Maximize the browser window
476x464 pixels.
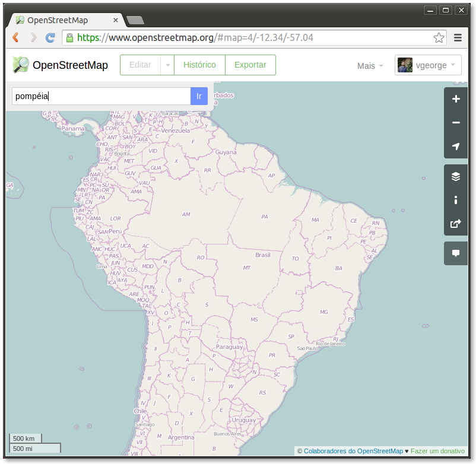point(445,10)
